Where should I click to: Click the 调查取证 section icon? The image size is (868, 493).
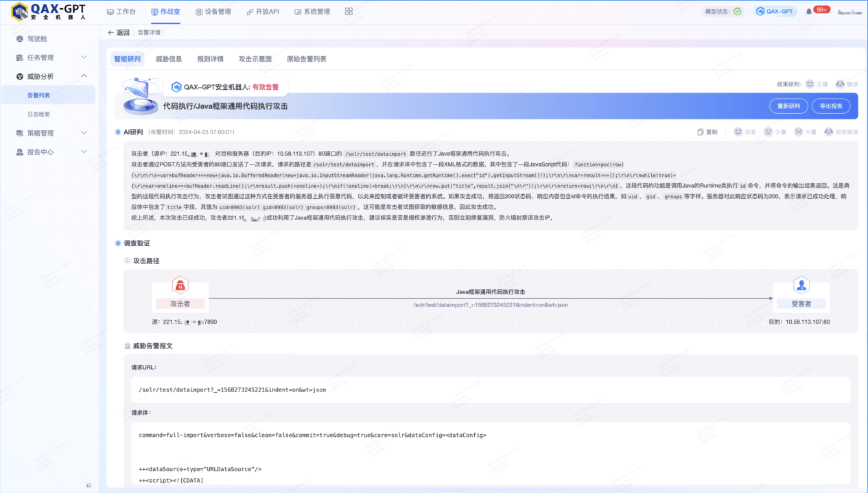[x=118, y=243]
